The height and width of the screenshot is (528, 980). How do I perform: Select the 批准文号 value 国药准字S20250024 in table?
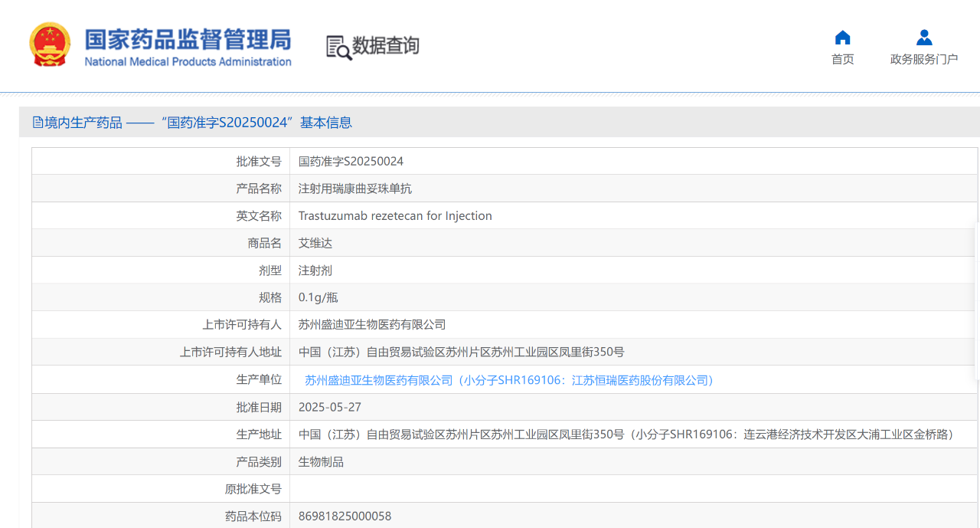351,162
